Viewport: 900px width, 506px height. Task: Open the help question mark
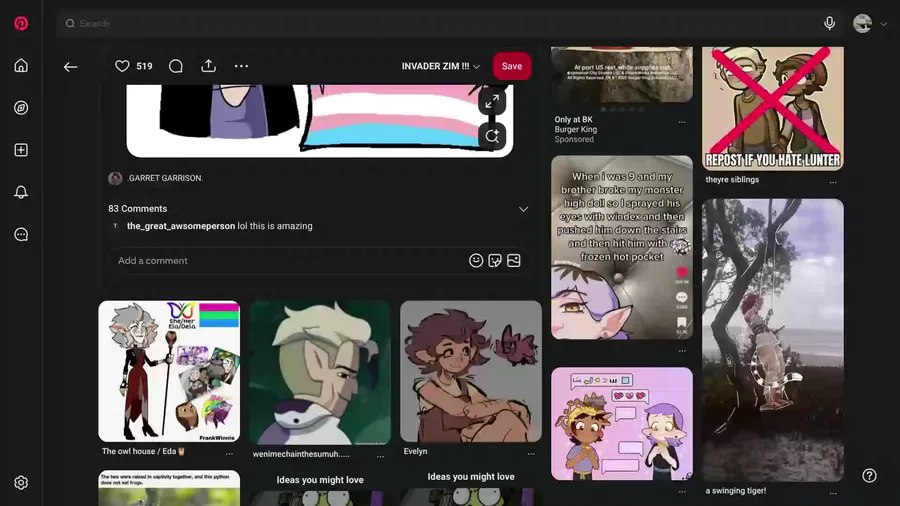pos(869,476)
